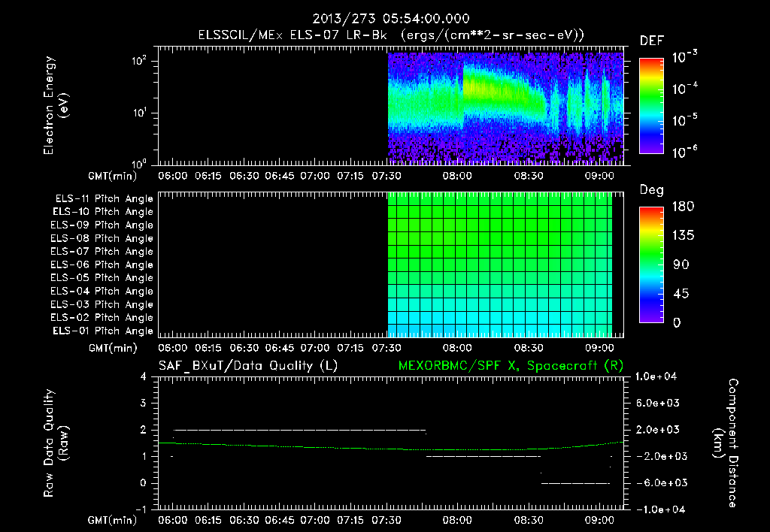Click the 06:00 tick on the bottom axis

pos(173,520)
